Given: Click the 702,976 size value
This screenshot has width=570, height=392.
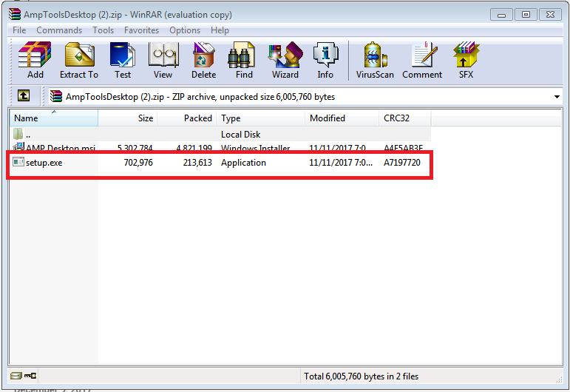Looking at the screenshot, I should (x=138, y=162).
